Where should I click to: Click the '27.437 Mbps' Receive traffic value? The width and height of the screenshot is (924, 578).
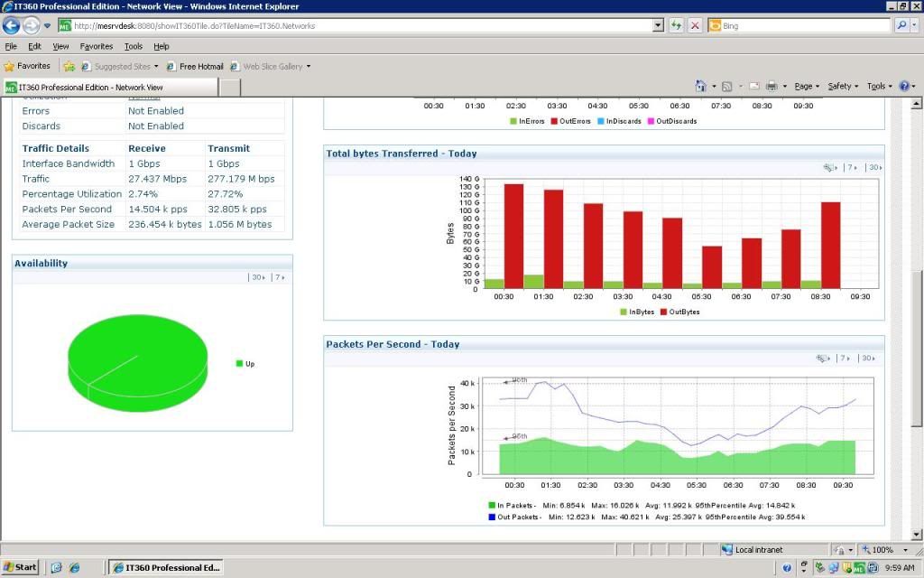157,179
